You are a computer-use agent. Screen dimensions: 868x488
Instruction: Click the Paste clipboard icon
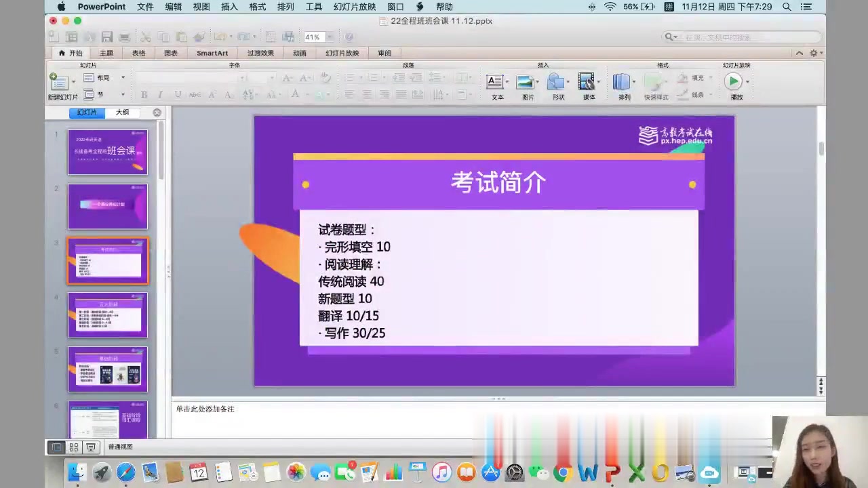click(x=181, y=37)
